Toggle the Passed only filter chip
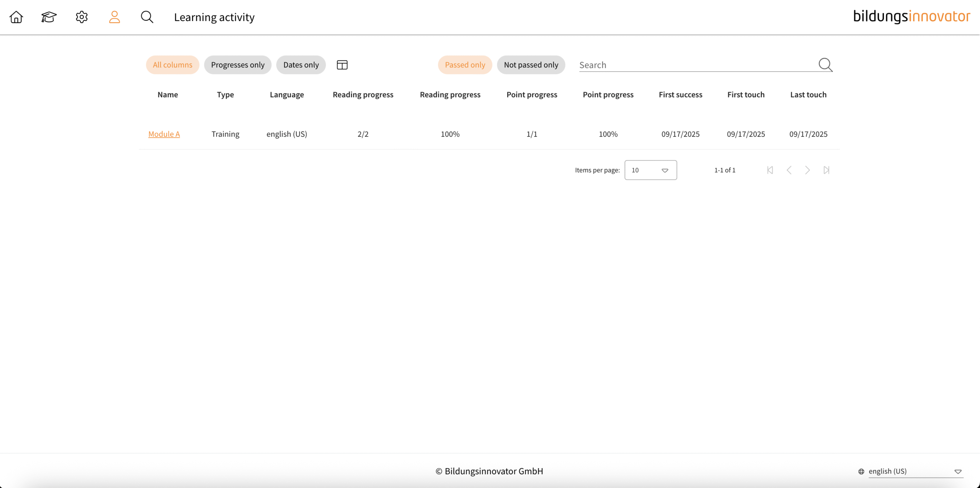The height and width of the screenshot is (488, 980). (465, 65)
